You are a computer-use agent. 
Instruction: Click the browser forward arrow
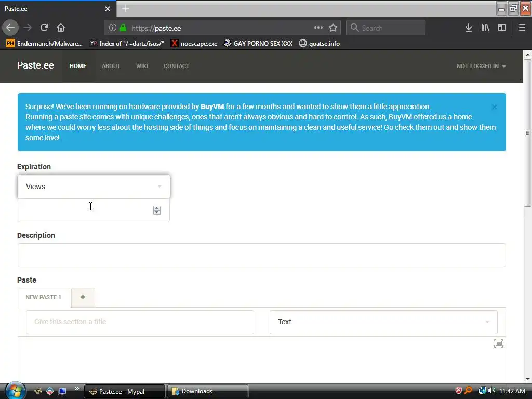tap(28, 28)
